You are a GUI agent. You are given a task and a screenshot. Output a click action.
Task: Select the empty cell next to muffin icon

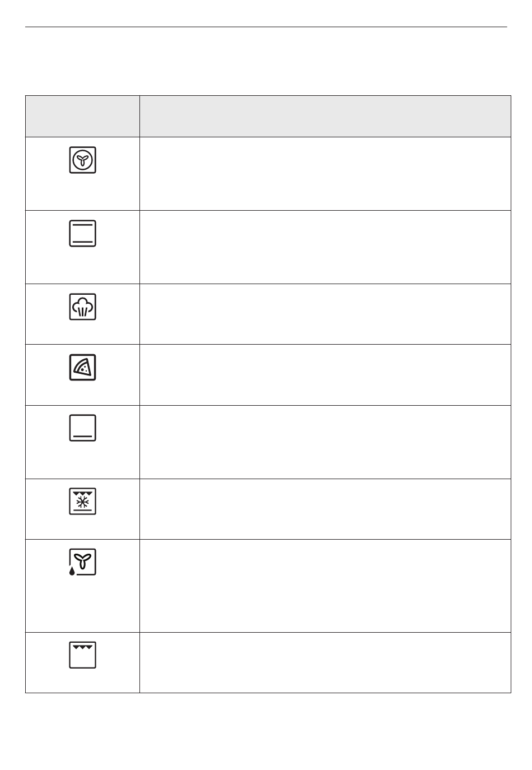pyautogui.click(x=325, y=314)
